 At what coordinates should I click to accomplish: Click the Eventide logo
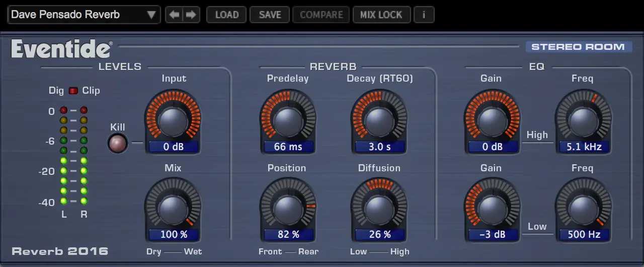click(61, 49)
